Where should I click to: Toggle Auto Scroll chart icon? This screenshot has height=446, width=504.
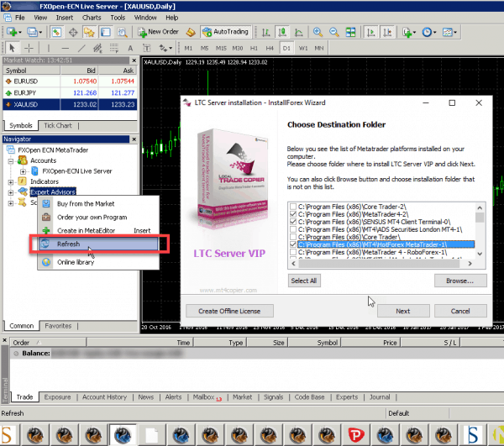coord(371,32)
